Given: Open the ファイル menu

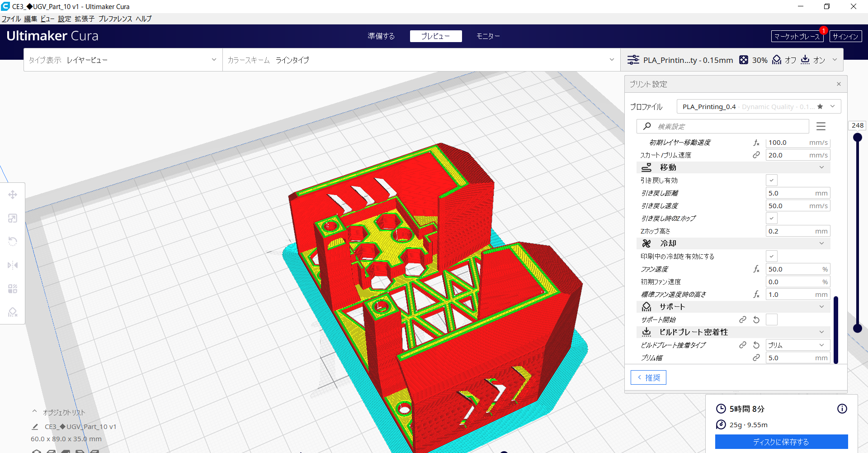Looking at the screenshot, I should tap(11, 19).
